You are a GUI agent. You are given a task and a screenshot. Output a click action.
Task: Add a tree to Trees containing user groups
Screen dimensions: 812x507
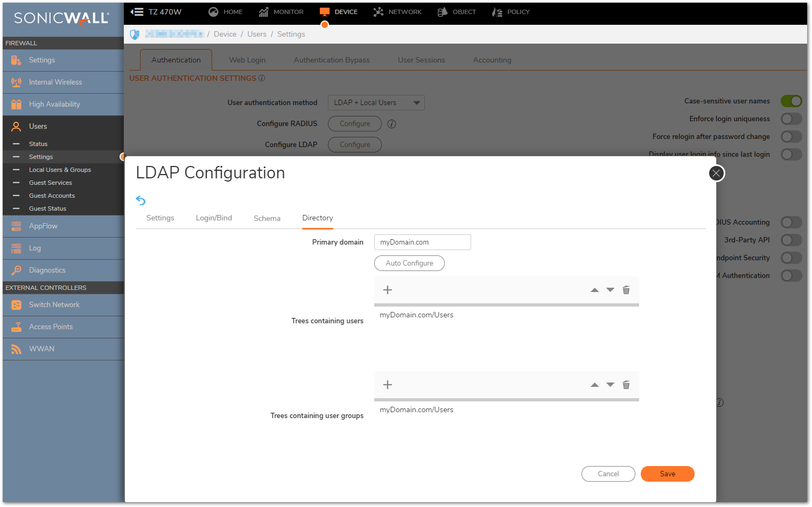387,385
